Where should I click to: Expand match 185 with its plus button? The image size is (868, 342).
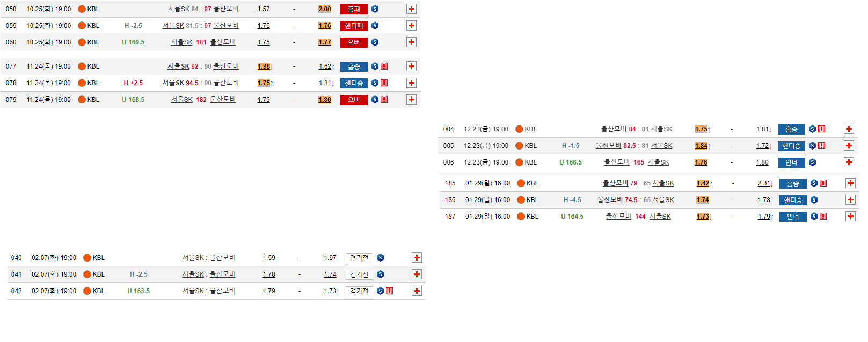tap(850, 183)
